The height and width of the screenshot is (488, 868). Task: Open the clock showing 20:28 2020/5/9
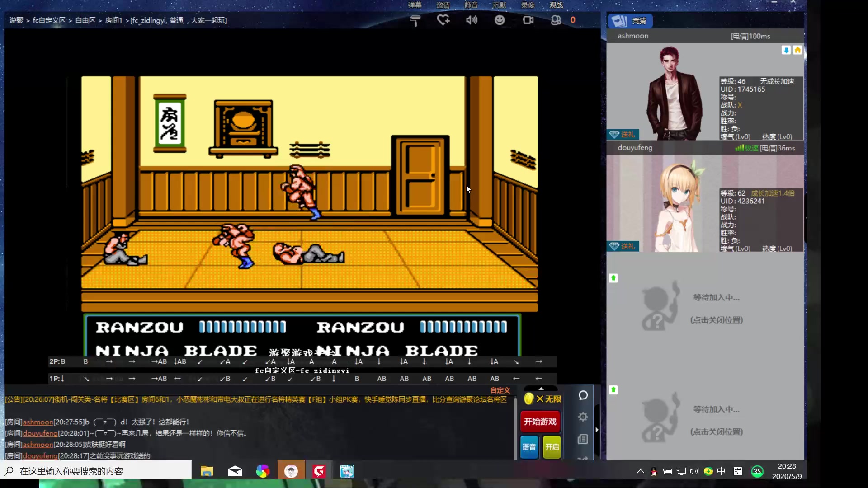pos(787,471)
